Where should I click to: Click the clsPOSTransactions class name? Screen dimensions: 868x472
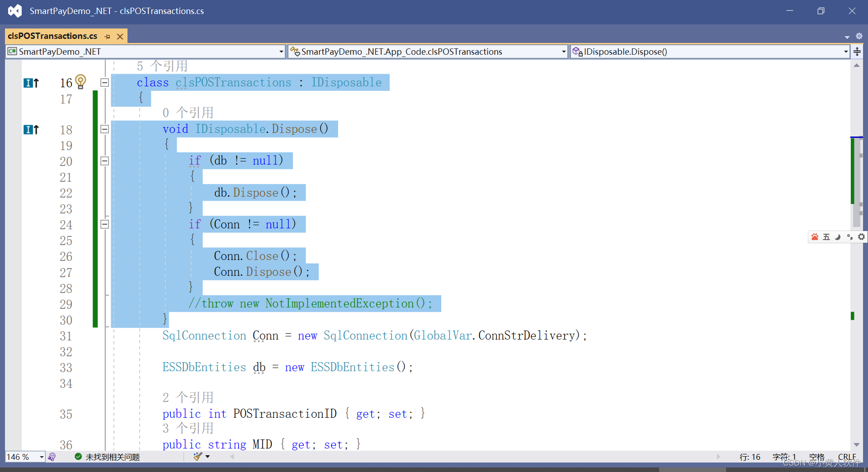tap(233, 82)
